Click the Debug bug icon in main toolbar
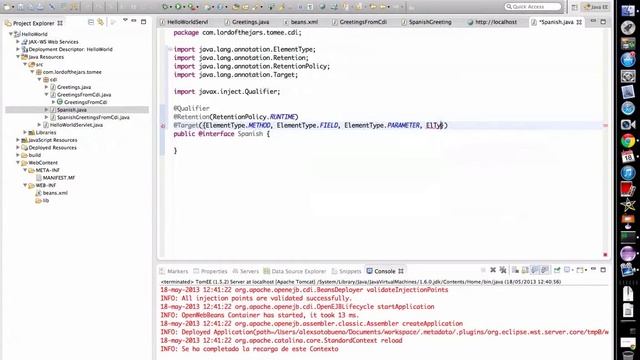Image resolution: width=640 pixels, height=360 pixels. (165, 7)
